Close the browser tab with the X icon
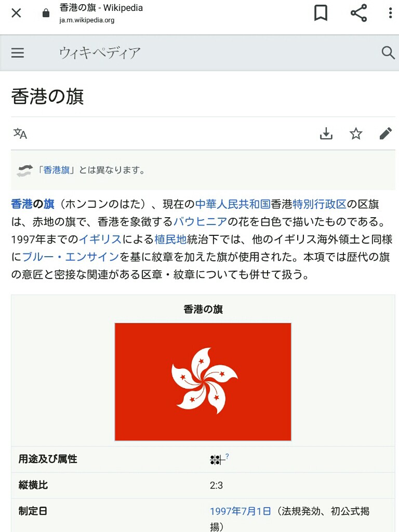This screenshot has height=532, width=399. tap(16, 13)
